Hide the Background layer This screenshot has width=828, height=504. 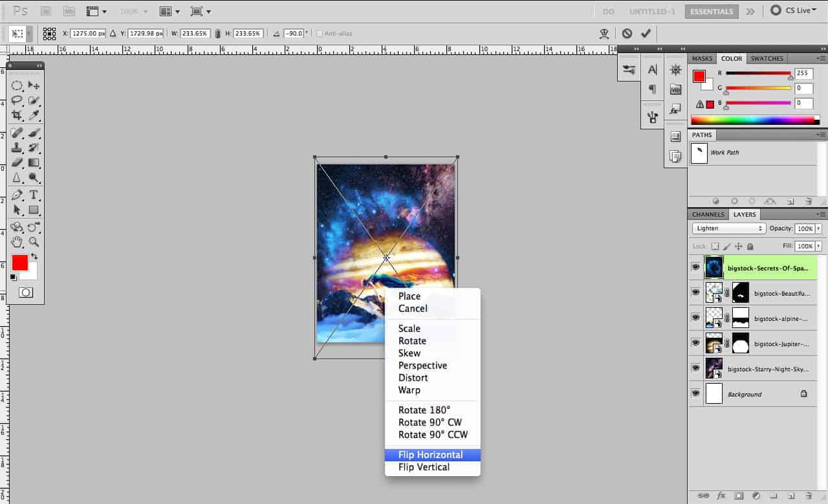695,393
